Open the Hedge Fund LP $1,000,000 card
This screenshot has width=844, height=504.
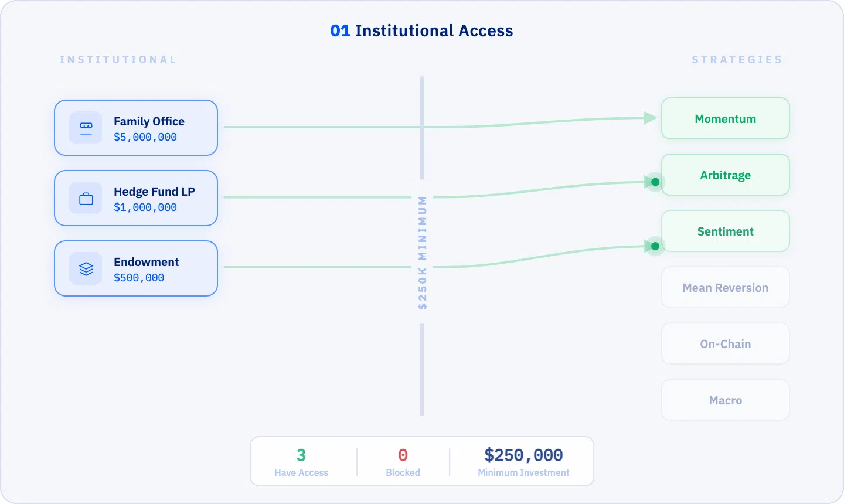[x=136, y=198]
